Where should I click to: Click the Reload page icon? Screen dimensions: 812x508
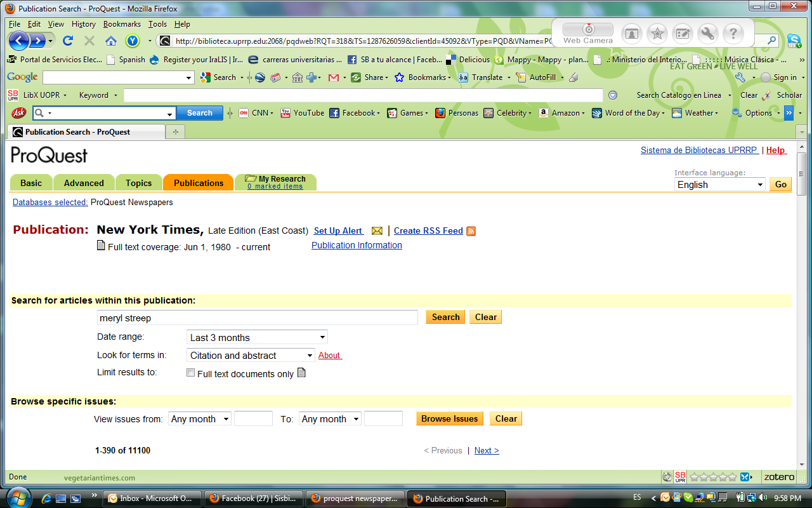[68, 41]
